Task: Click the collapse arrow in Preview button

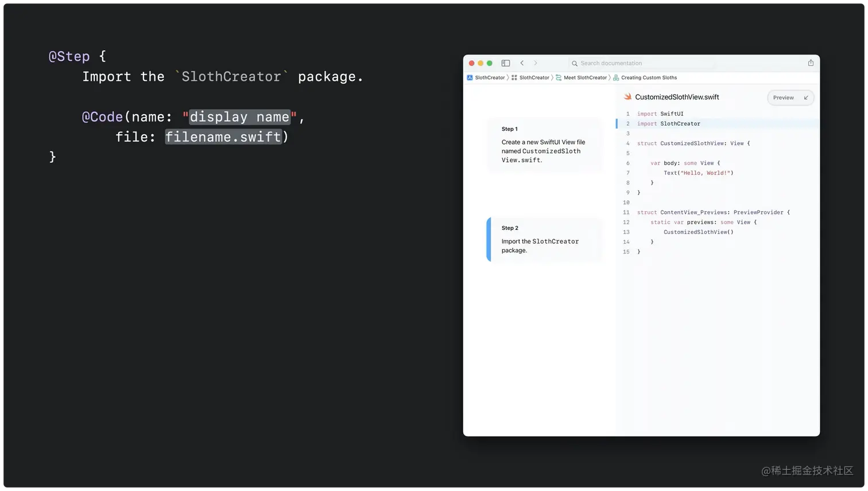Action: [806, 98]
